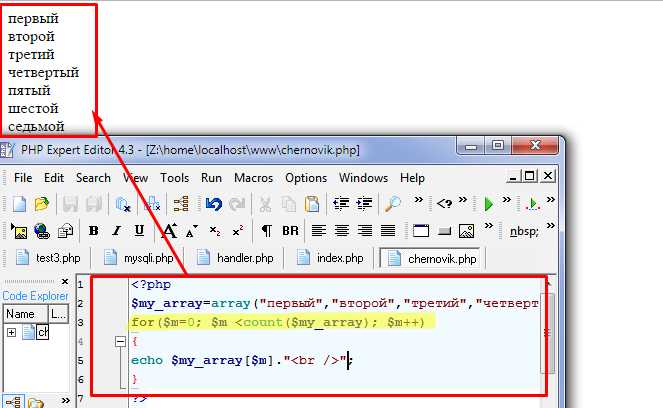
Task: Insert image using picture-with-arrow icon
Action: tap(19, 231)
